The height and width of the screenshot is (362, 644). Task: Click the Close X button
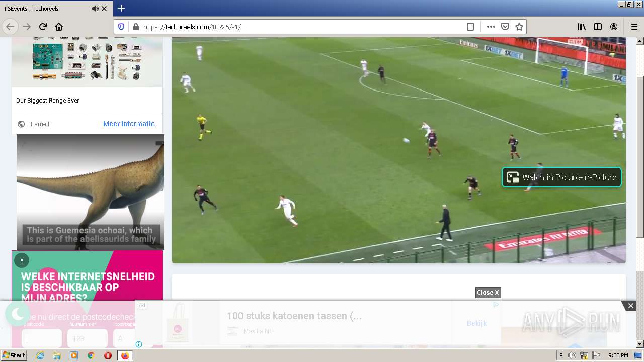[x=488, y=293]
